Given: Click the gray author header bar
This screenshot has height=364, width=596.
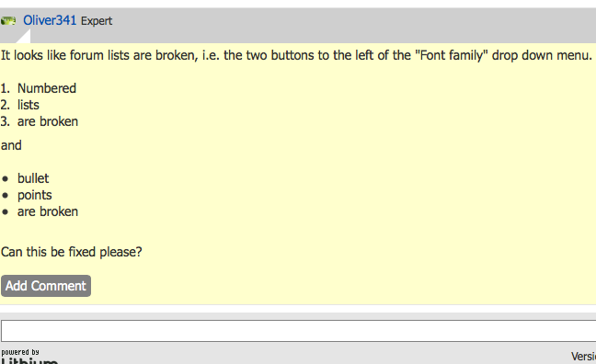Looking at the screenshot, I should point(298,26).
